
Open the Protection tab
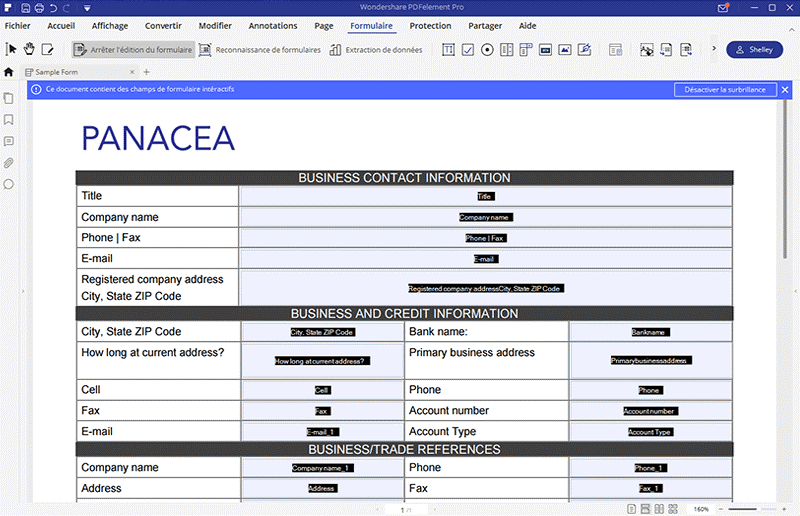[x=430, y=26]
